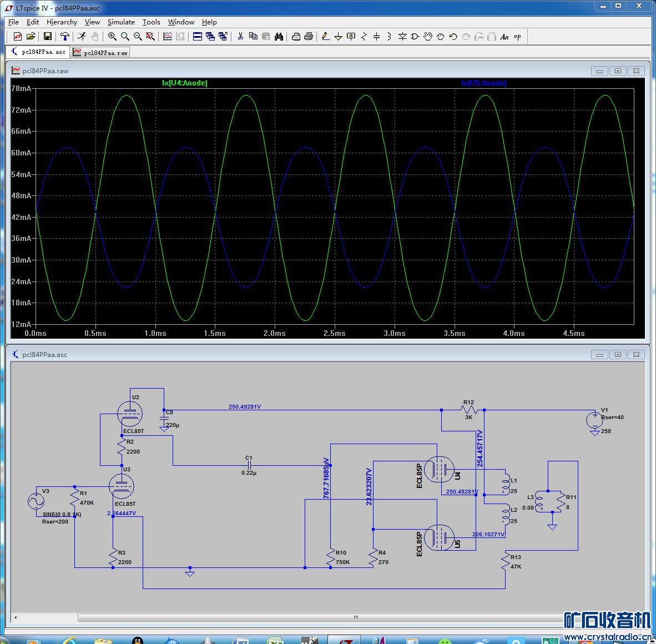Select the Draw Wire pencil tool
656x644 pixels.
coord(325,37)
